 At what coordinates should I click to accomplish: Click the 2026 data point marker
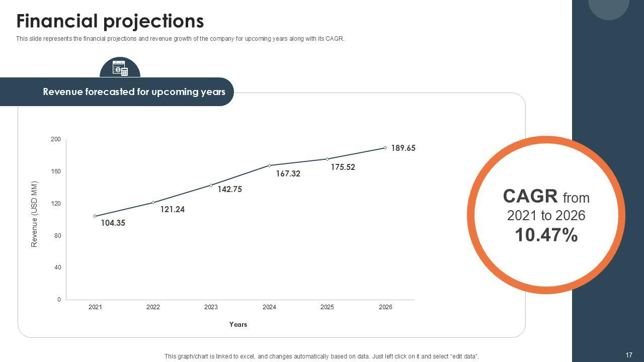tap(385, 148)
